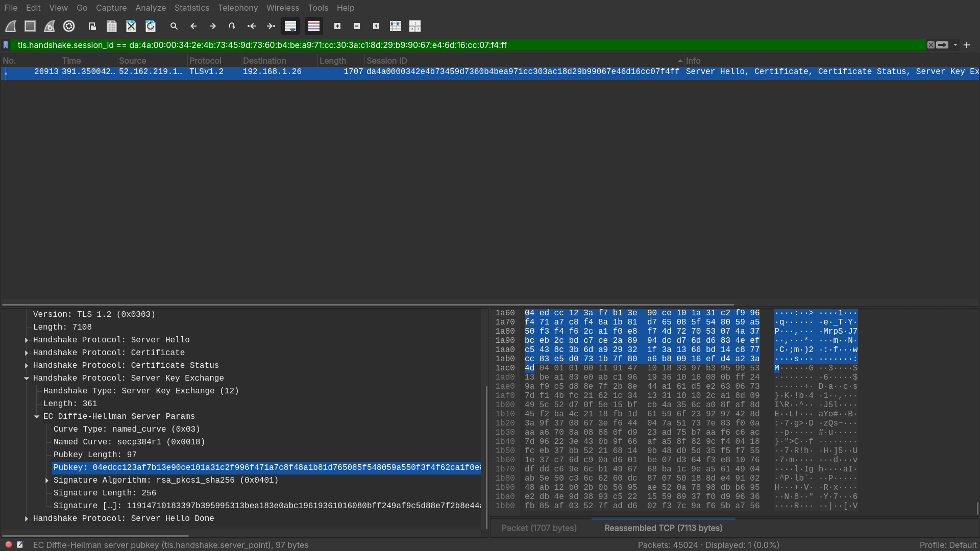Expand Signature Algorithm rsa_pkcs1_sha256 node
The image size is (980, 551).
point(47,480)
